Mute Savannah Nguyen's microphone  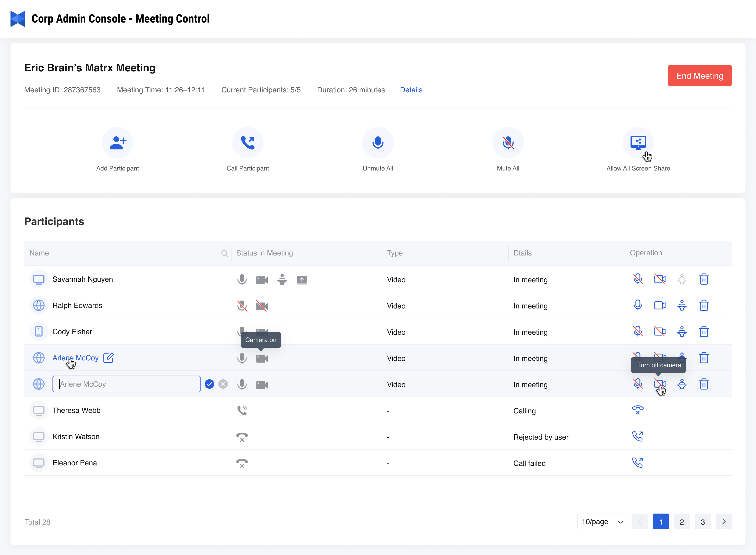[x=637, y=279]
